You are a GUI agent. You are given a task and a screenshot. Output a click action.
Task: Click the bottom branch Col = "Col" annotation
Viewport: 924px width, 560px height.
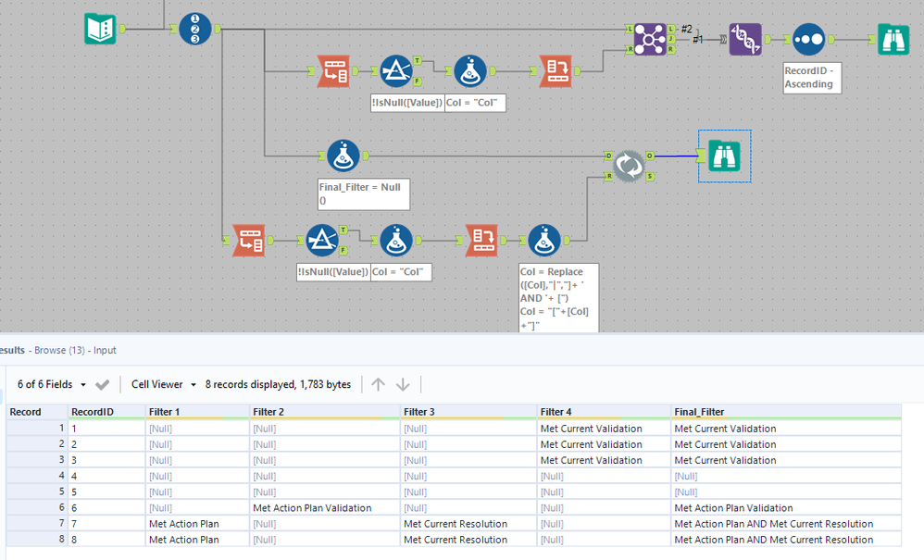[401, 272]
